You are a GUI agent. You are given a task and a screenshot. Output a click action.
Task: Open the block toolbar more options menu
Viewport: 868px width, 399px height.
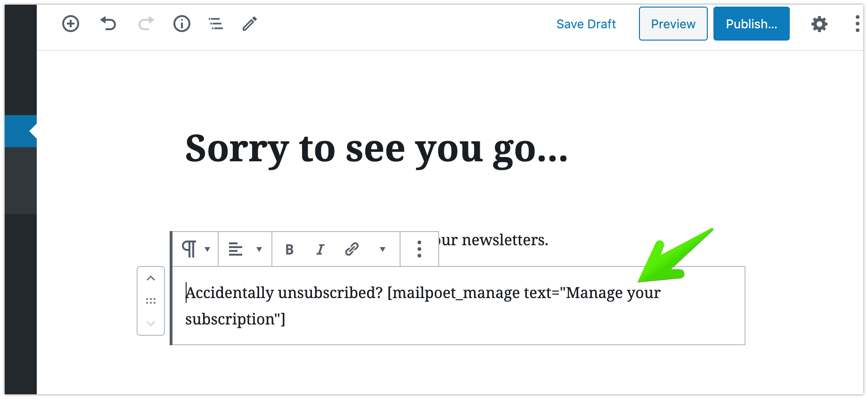419,249
